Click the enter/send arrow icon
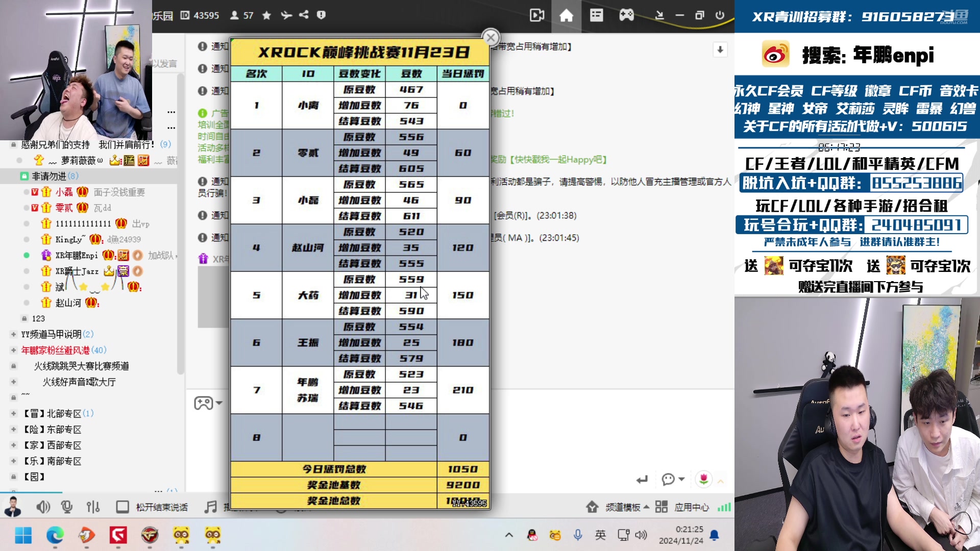This screenshot has width=980, height=551. point(642,480)
